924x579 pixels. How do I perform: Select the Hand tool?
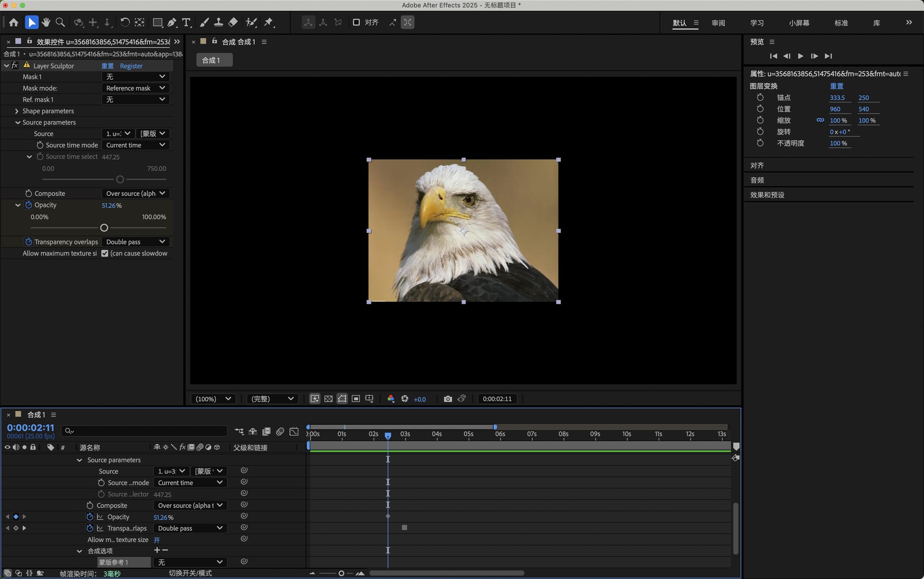(46, 22)
